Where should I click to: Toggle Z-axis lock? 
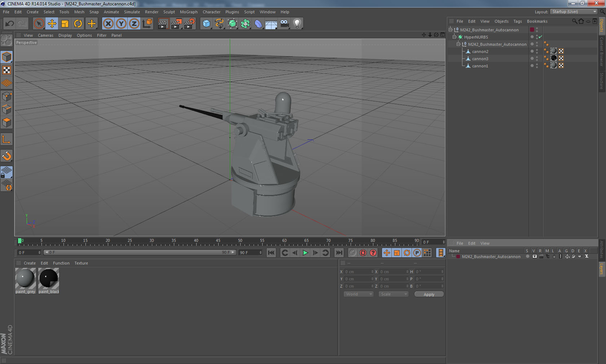click(134, 24)
